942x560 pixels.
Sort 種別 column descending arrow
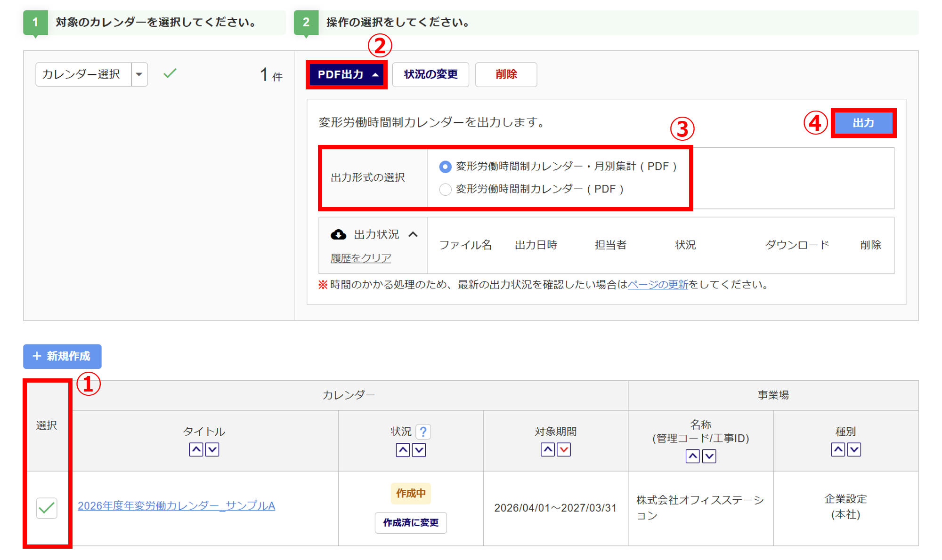(x=854, y=449)
